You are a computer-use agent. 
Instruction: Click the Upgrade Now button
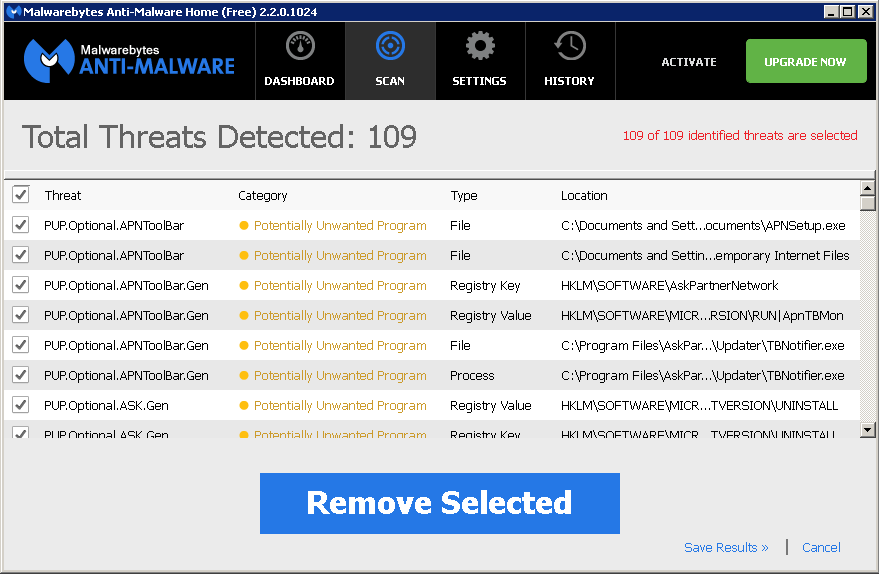tap(806, 61)
